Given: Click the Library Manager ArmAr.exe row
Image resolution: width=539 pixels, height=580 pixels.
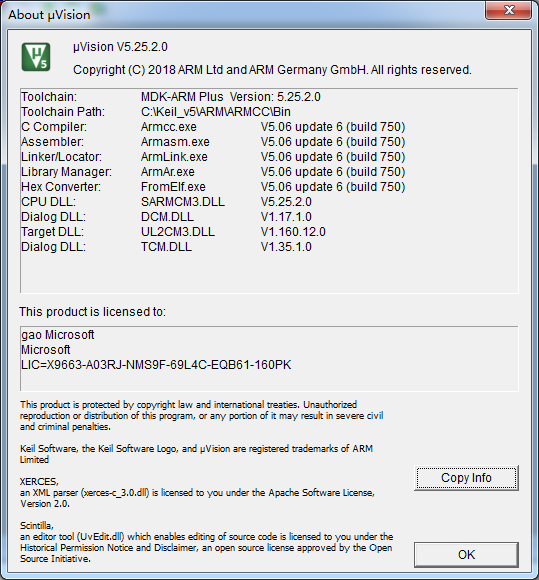Looking at the screenshot, I should point(213,172).
